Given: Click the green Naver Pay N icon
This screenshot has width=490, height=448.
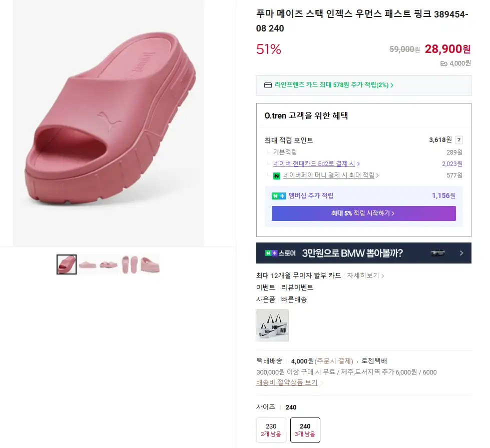Looking at the screenshot, I should 276,175.
